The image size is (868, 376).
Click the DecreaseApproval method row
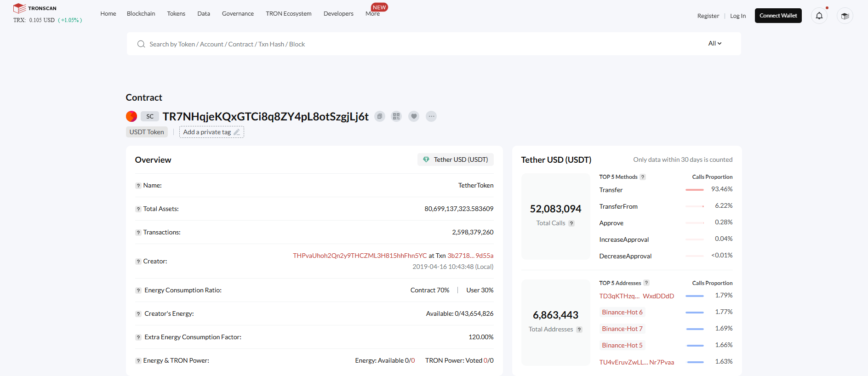click(666, 256)
